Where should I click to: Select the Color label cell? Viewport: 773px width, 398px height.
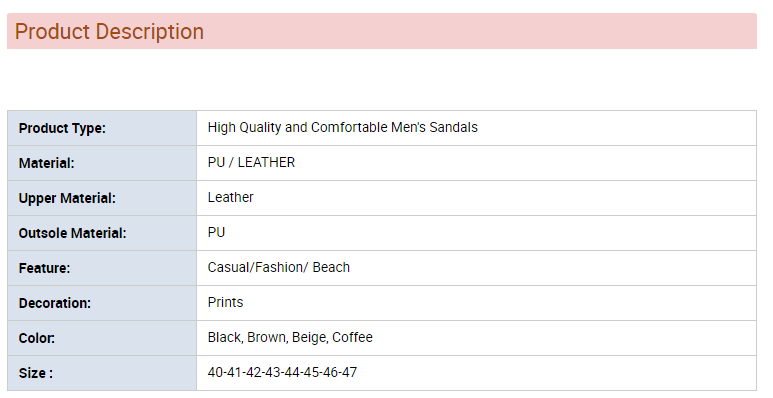point(102,338)
